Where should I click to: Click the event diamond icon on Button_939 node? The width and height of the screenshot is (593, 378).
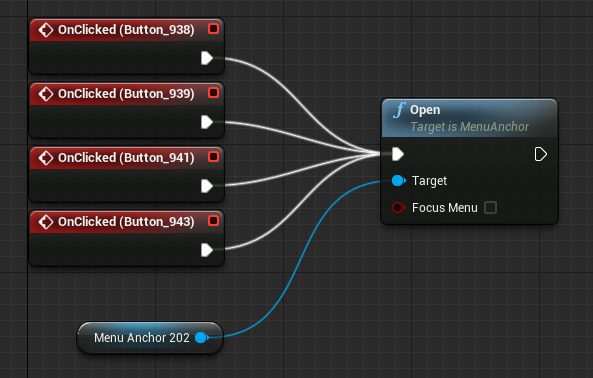coord(46,94)
